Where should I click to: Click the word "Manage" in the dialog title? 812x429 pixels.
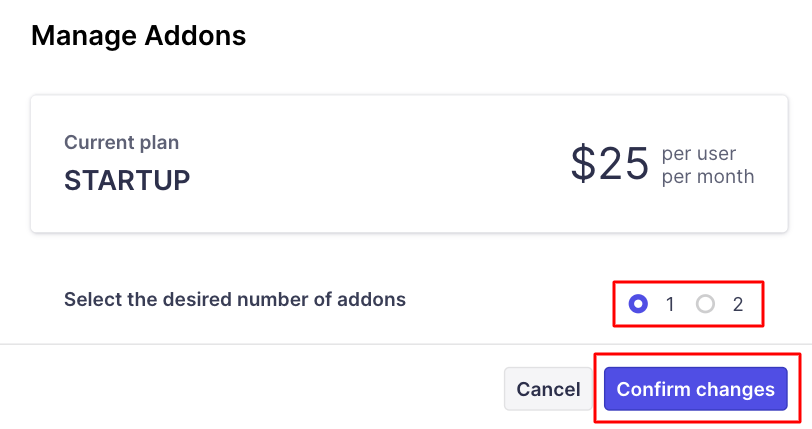click(x=84, y=37)
